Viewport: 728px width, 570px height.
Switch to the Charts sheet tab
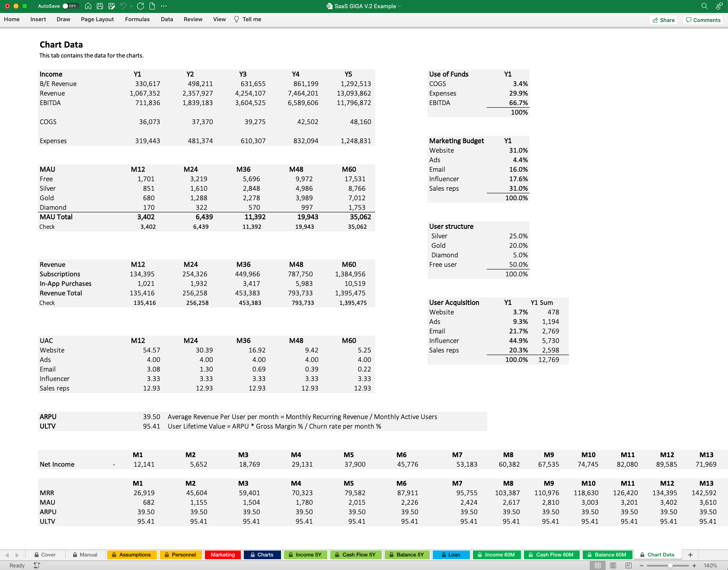[x=262, y=555]
